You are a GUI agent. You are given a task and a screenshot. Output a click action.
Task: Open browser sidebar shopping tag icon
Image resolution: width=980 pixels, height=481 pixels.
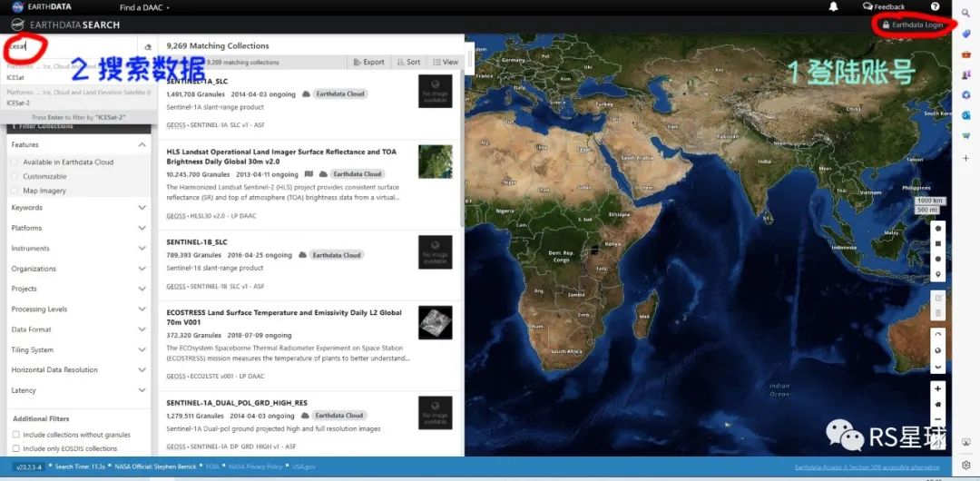coord(966,34)
